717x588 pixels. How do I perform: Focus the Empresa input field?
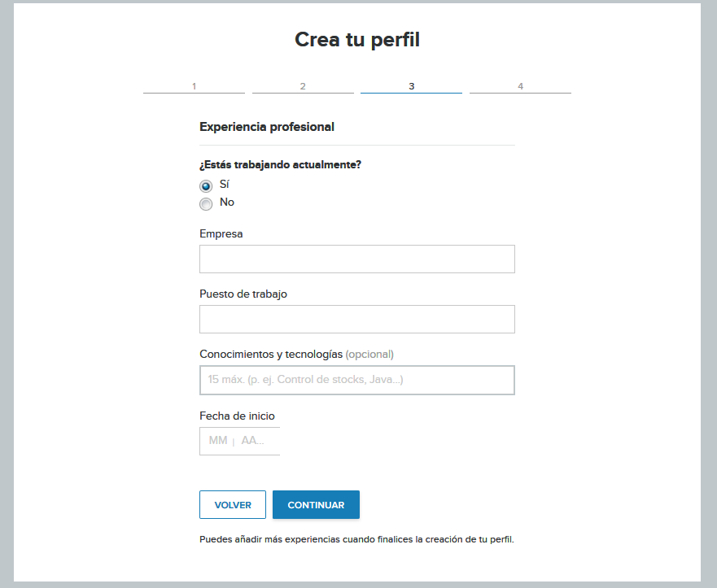pyautogui.click(x=357, y=259)
